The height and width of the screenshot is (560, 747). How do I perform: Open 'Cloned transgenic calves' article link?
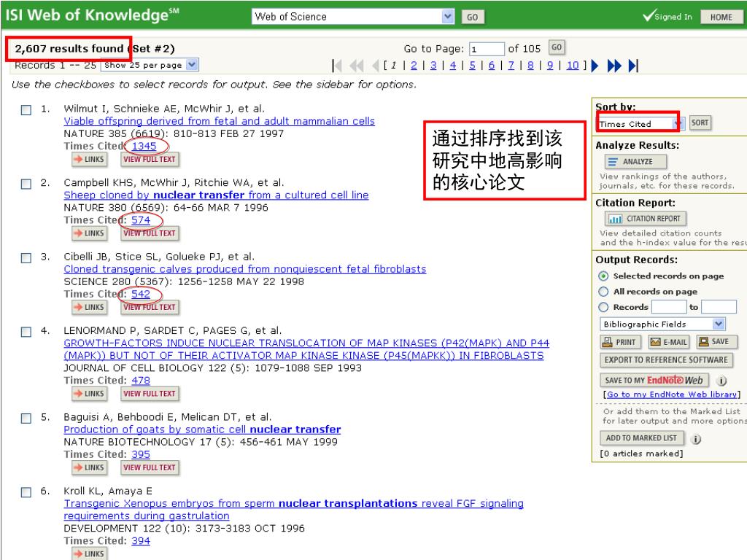245,269
